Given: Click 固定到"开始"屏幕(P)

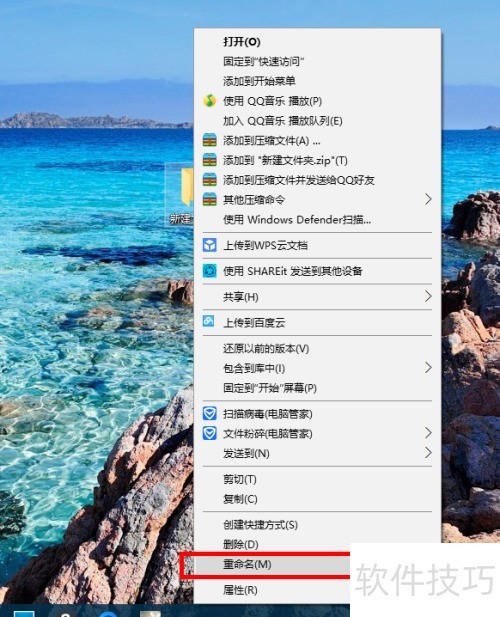Looking at the screenshot, I should point(317,388).
